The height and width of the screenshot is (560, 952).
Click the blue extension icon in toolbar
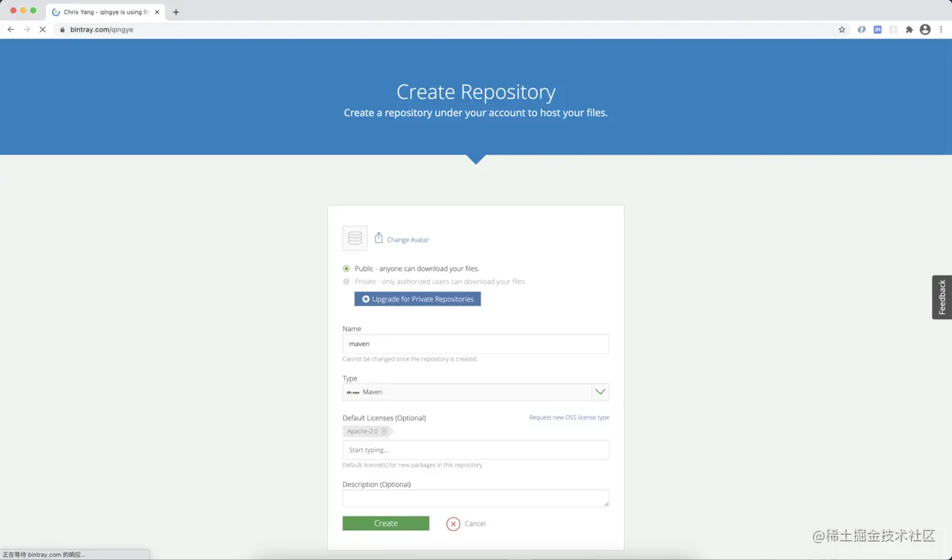pos(861,29)
